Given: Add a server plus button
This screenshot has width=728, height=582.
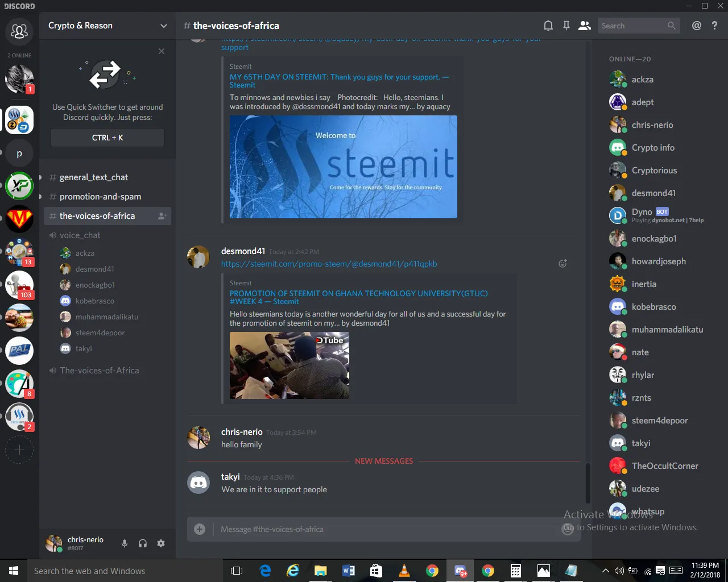Looking at the screenshot, I should tap(19, 450).
